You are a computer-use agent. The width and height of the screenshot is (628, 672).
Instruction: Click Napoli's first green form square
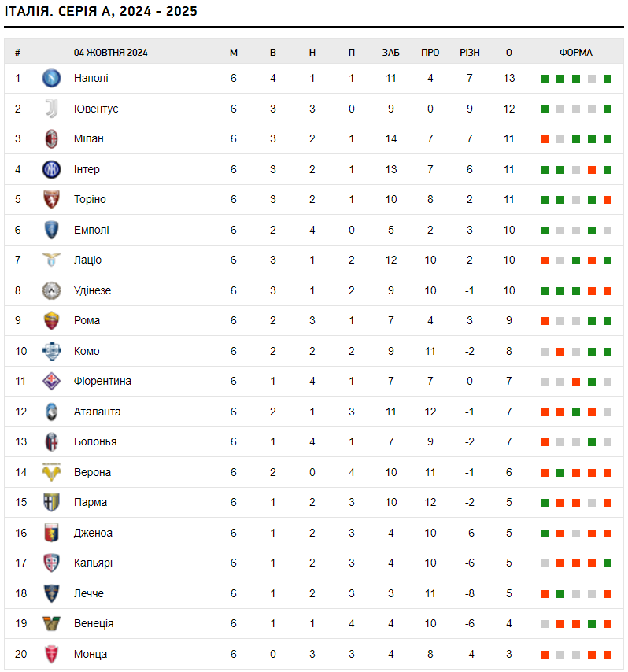545,79
